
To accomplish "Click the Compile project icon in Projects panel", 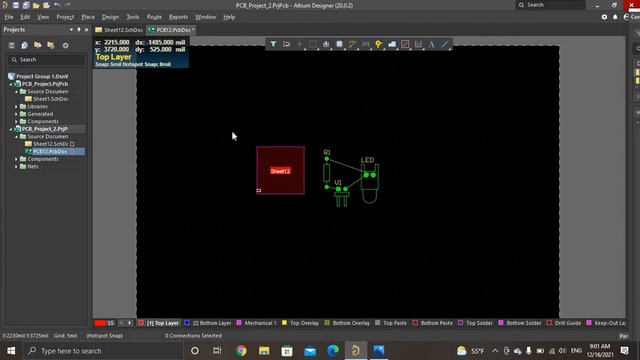I will [x=24, y=45].
